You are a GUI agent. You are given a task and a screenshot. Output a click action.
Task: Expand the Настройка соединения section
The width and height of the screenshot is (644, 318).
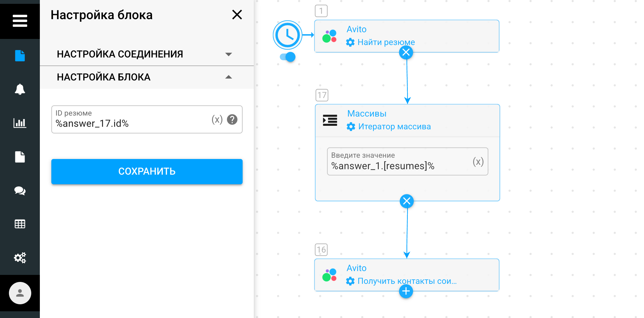coord(228,54)
